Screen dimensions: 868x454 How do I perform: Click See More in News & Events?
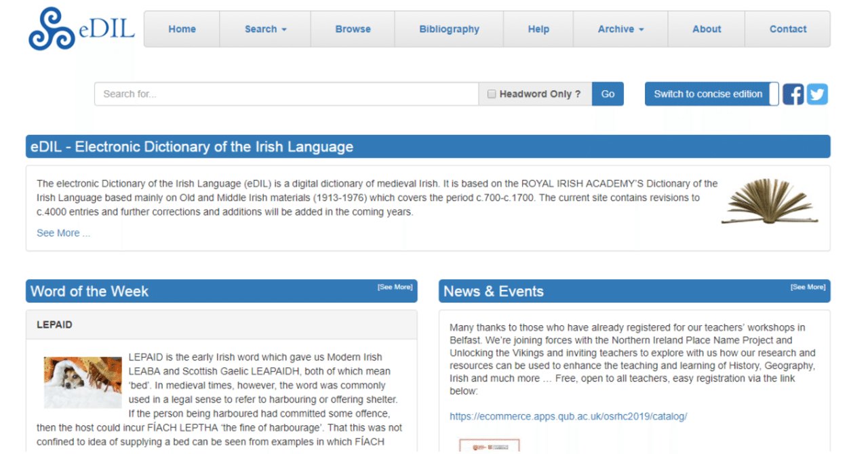point(808,287)
